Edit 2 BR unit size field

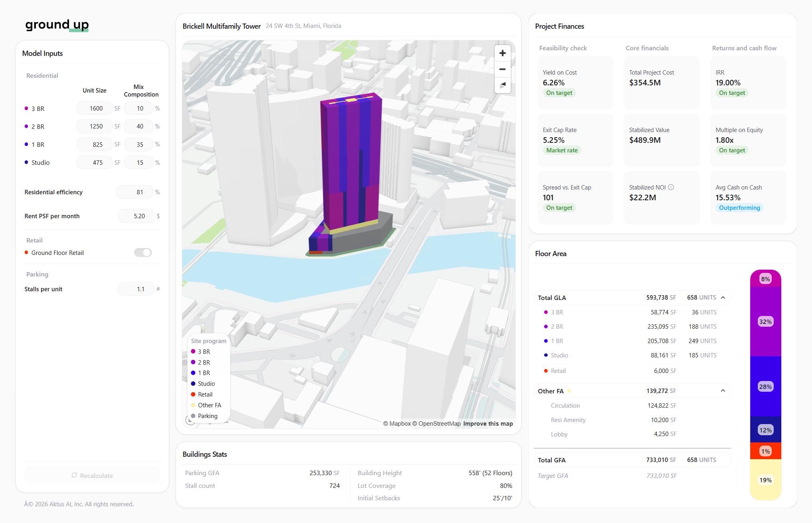click(x=95, y=126)
